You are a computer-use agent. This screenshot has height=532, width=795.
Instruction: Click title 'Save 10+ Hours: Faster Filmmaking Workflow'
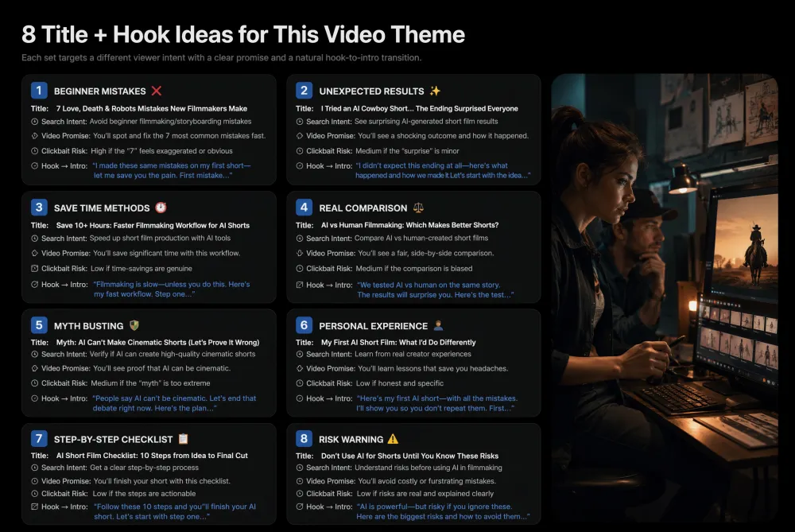coord(153,225)
